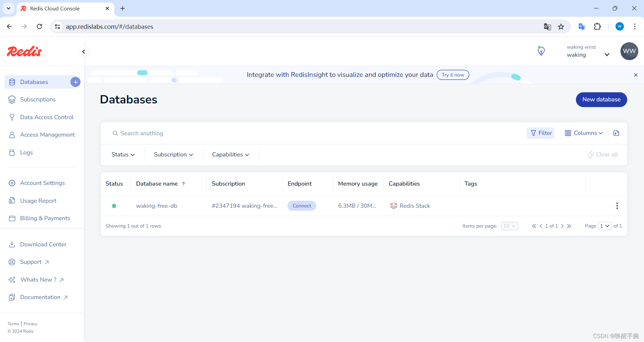Toggle the Filter button

(541, 133)
